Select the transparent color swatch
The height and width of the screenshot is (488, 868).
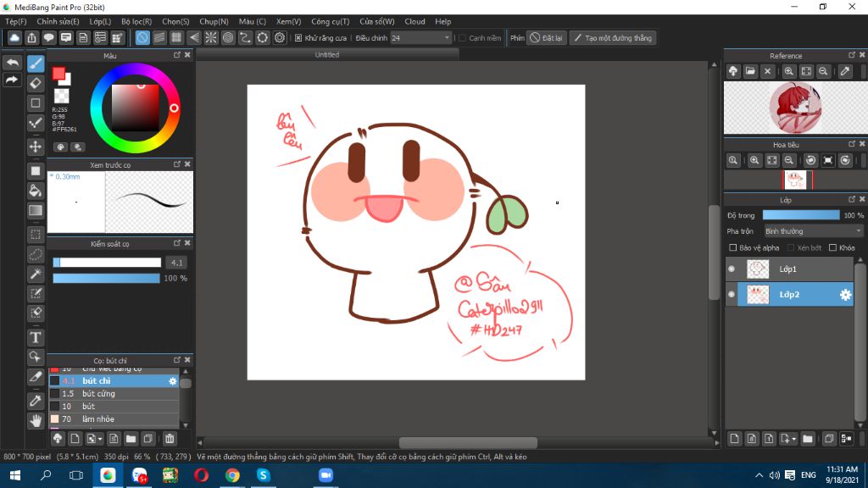point(61,96)
